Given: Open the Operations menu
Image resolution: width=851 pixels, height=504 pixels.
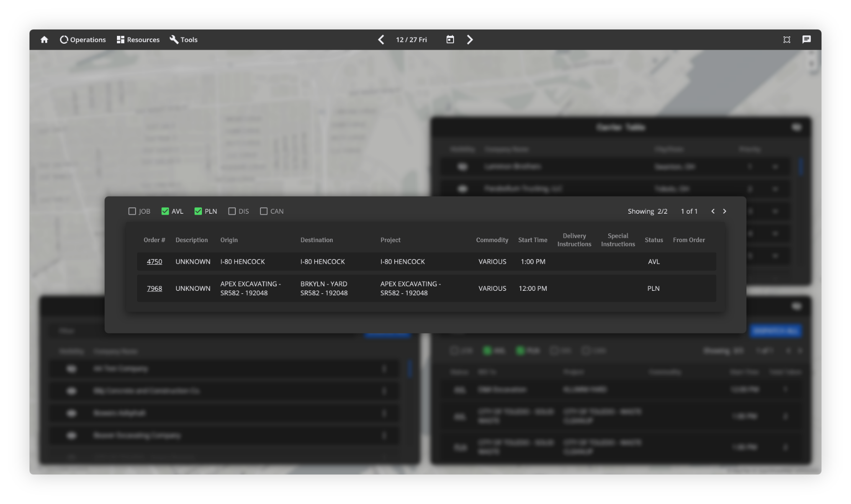Looking at the screenshot, I should coord(83,40).
